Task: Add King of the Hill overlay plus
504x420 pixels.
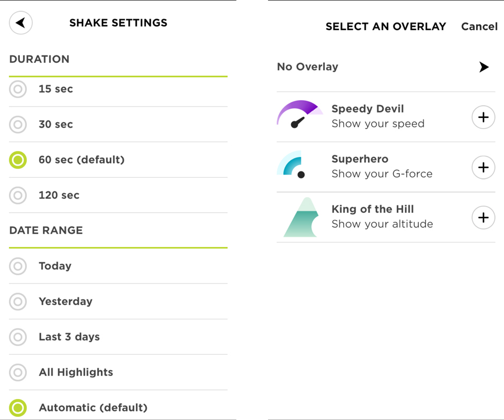Action: coord(483,217)
